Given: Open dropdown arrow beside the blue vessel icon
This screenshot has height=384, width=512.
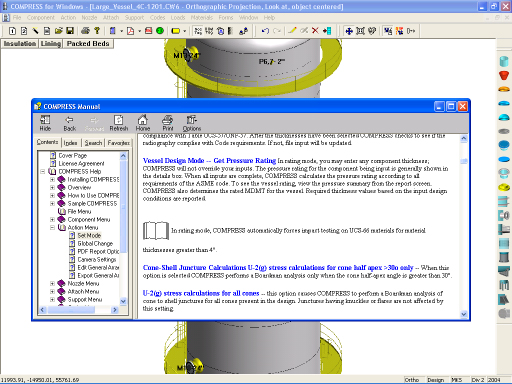Looking at the screenshot, I should pyautogui.click(x=121, y=31).
